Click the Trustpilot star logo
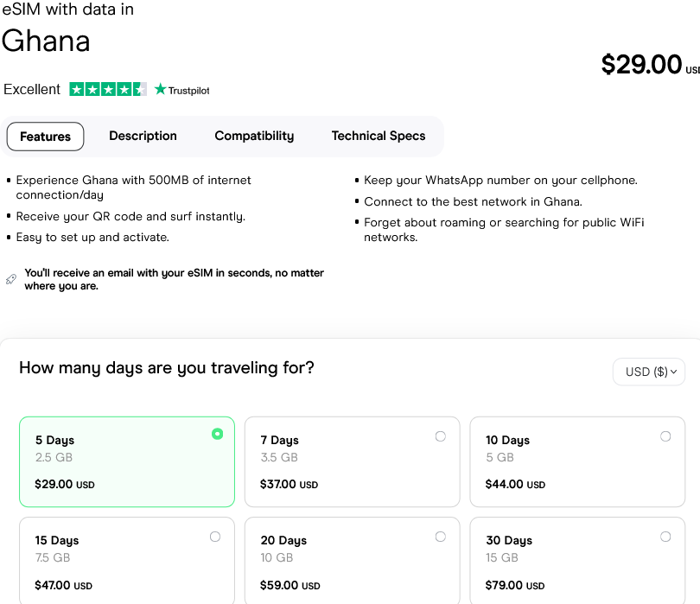This screenshot has height=604, width=700. pos(160,89)
